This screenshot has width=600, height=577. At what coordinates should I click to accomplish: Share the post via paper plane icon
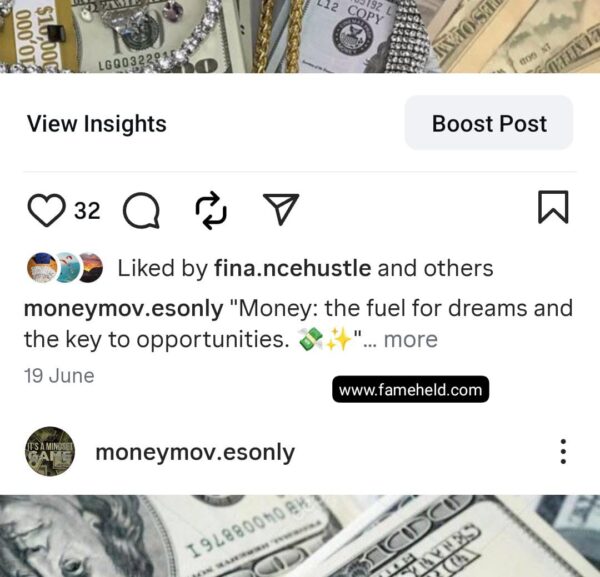[281, 209]
